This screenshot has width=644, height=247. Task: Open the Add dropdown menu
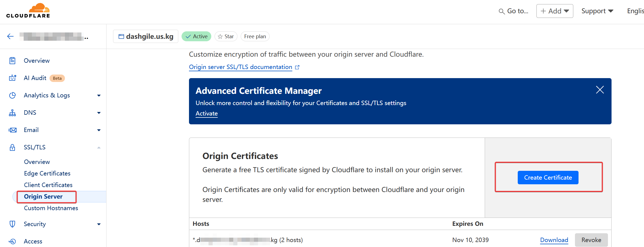(555, 11)
